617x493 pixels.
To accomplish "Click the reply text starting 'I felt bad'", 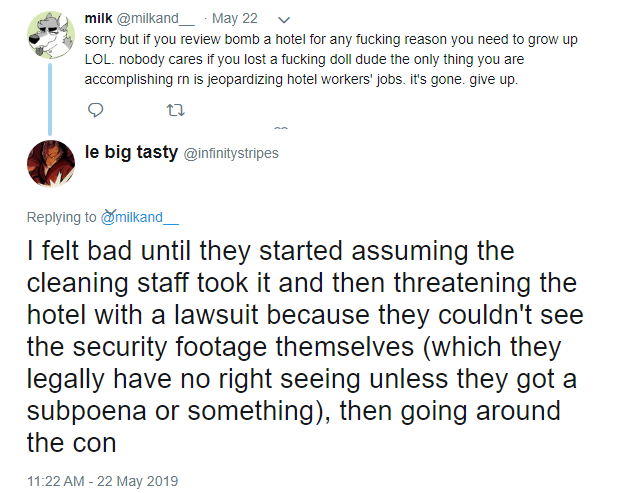I will 300,340.
